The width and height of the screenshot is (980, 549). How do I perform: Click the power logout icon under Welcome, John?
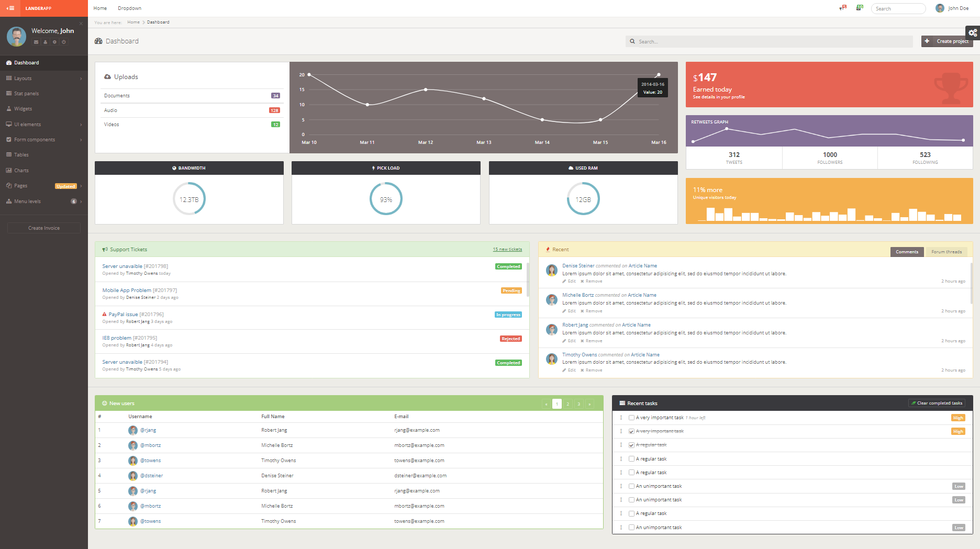64,42
